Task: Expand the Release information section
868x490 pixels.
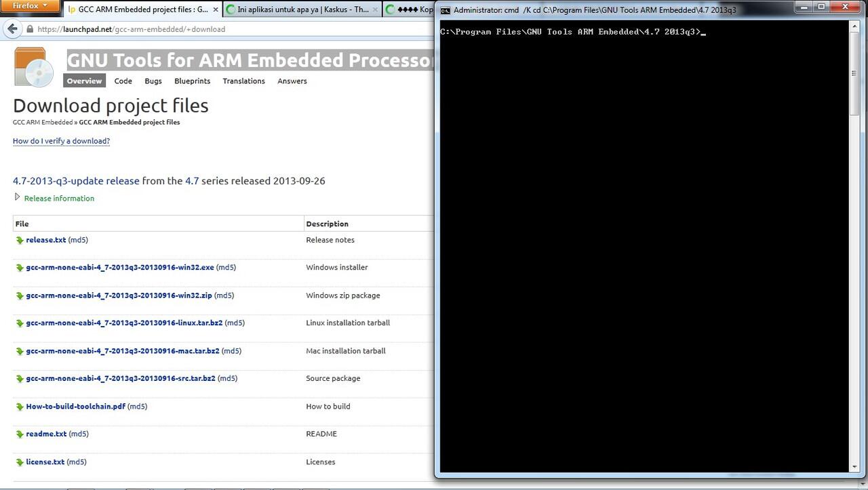Action: click(54, 198)
